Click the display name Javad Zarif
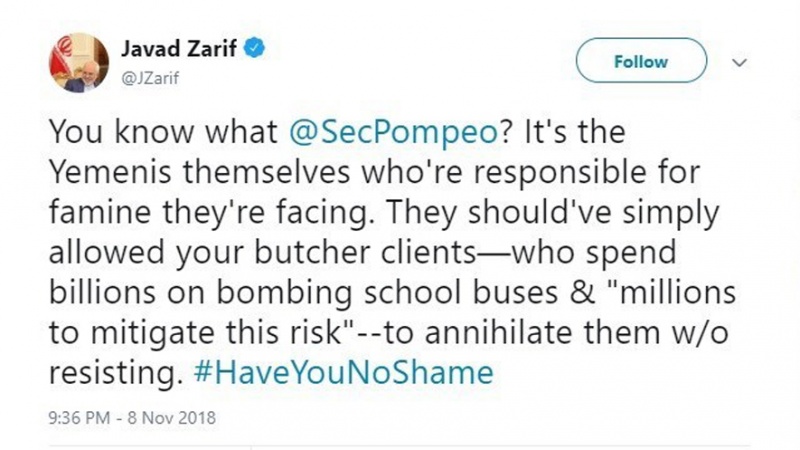Screen dimensions: 800x450 click(x=182, y=47)
